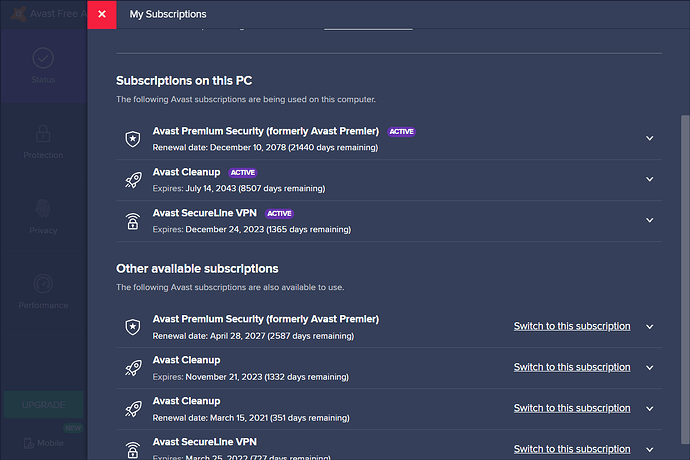Switch to the available Avast Premium Security subscription
690x460 pixels.
tap(572, 326)
